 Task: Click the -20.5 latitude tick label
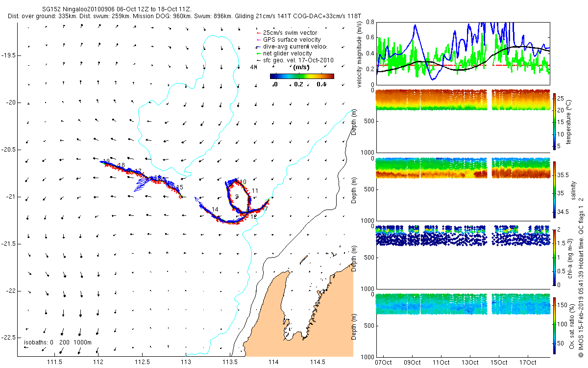9,150
